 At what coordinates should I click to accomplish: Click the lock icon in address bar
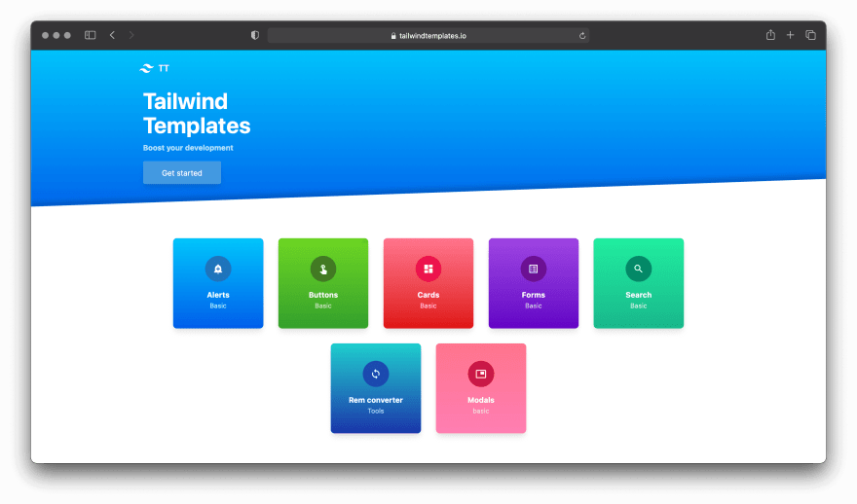393,35
